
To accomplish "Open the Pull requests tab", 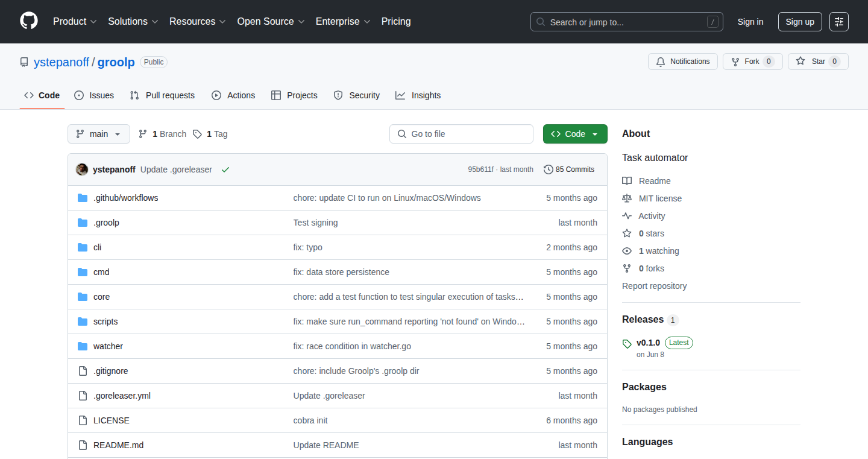I will coord(162,95).
